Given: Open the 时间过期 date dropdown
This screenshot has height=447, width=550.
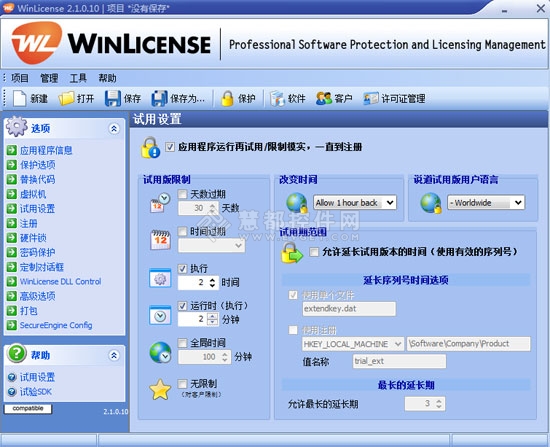Looking at the screenshot, I should (x=212, y=245).
